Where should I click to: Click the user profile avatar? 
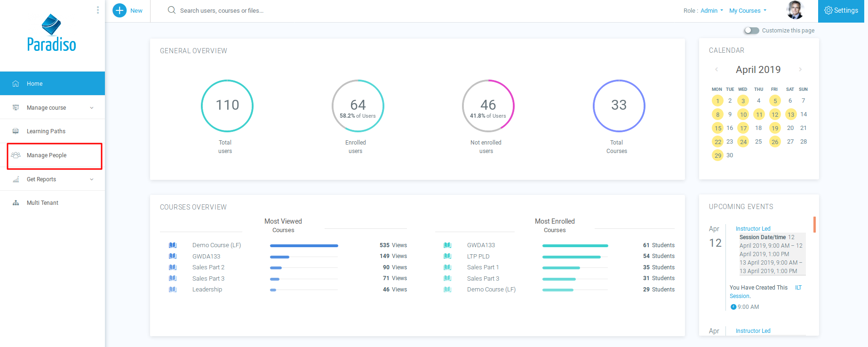(795, 10)
